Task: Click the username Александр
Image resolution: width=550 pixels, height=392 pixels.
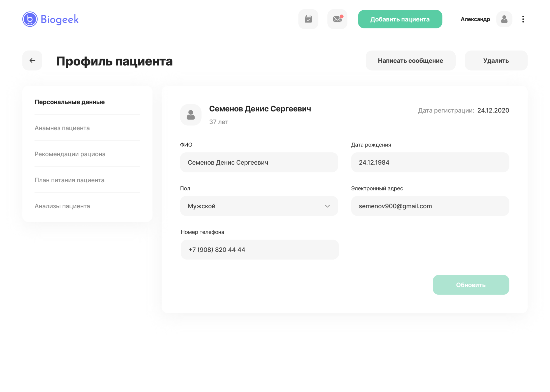Action: [475, 19]
